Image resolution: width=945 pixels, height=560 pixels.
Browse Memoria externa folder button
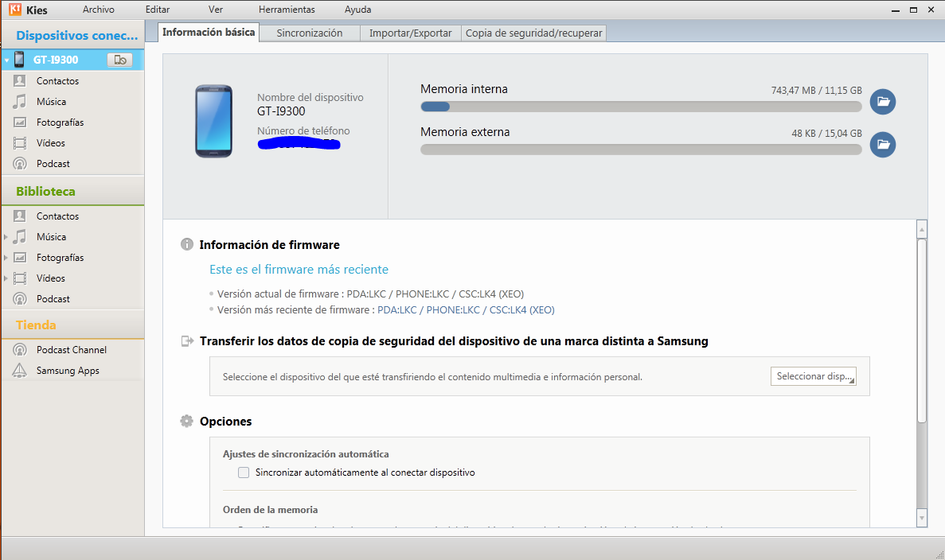(883, 145)
